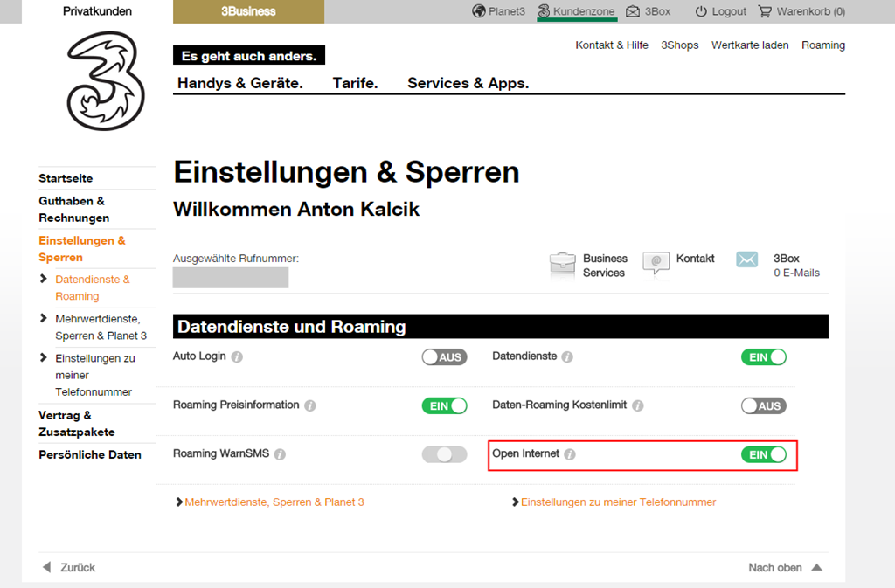The image size is (895, 588).
Task: Expand Mehrwertdienste, Sperren & Planet 3 sidebar item
Action: pyautogui.click(x=45, y=319)
